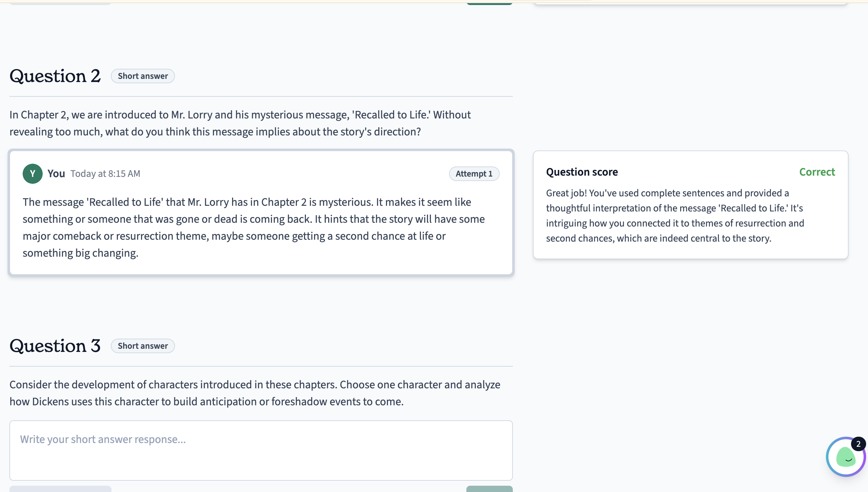Click the green button above Question 2
This screenshot has width=868, height=492.
(489, 3)
